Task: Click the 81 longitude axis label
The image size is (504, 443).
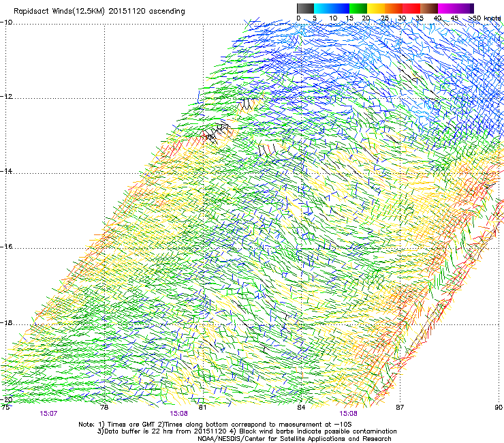Action: (202, 408)
